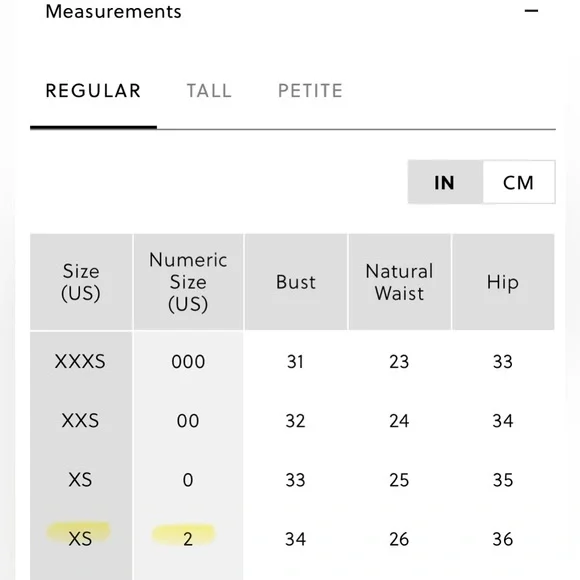Select the REGULAR tab
Image resolution: width=580 pixels, height=580 pixels.
(93, 91)
